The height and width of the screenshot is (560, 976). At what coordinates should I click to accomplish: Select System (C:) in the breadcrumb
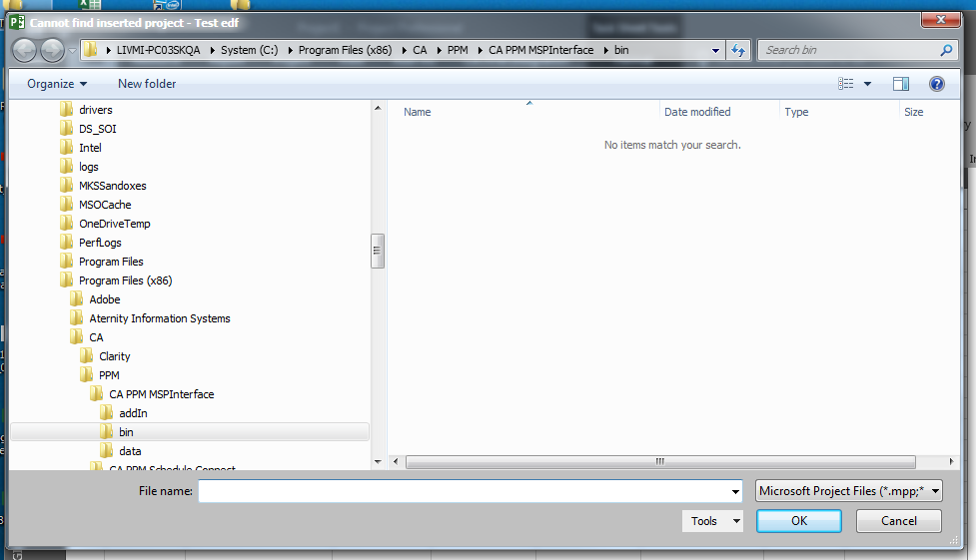(x=249, y=50)
